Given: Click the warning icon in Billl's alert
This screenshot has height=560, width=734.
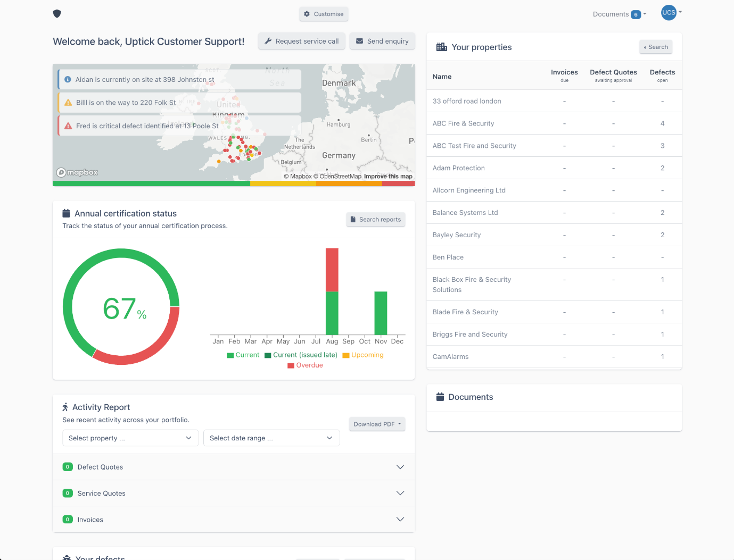Looking at the screenshot, I should 68,103.
